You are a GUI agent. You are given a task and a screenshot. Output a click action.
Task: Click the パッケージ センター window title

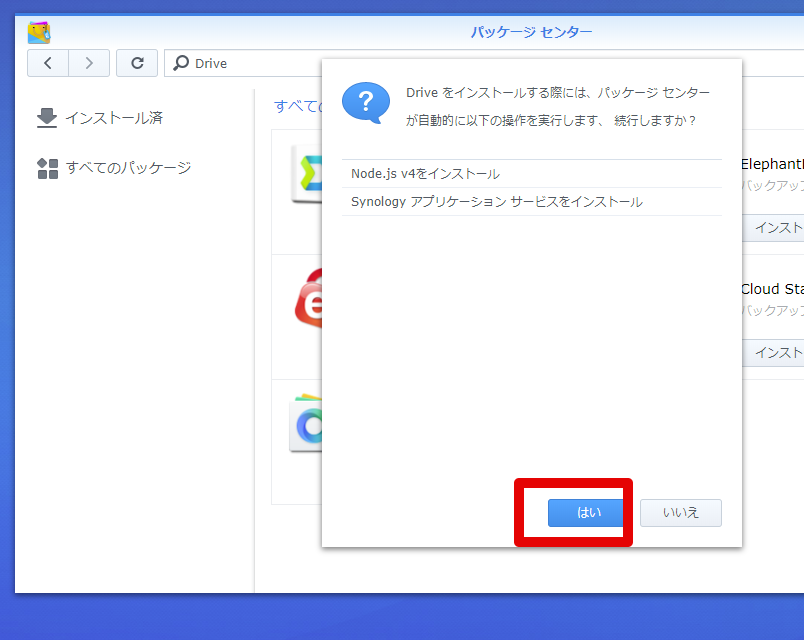click(x=531, y=32)
